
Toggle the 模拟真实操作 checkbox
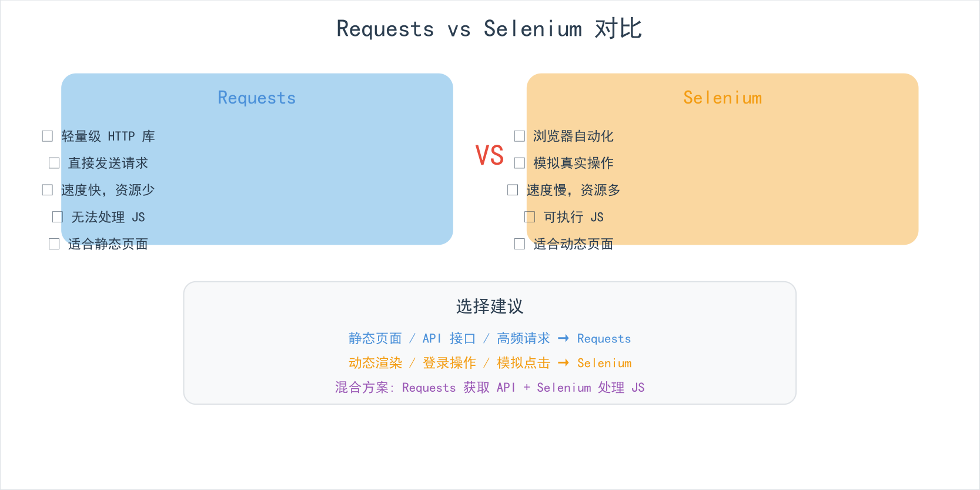[520, 163]
